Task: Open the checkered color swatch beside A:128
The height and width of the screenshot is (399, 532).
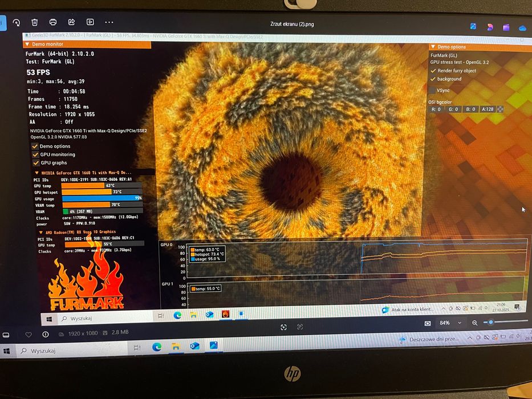Action: 499,109
